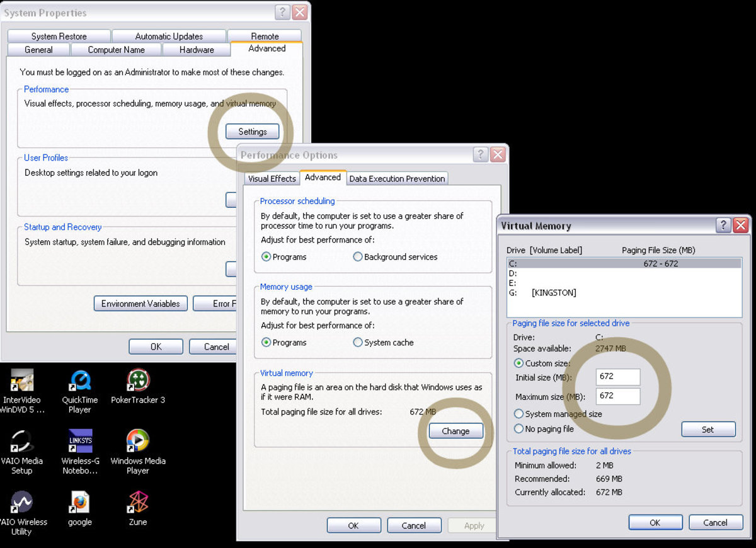Viewport: 756px width, 548px height.
Task: Enable System cache memory usage
Action: (x=358, y=343)
